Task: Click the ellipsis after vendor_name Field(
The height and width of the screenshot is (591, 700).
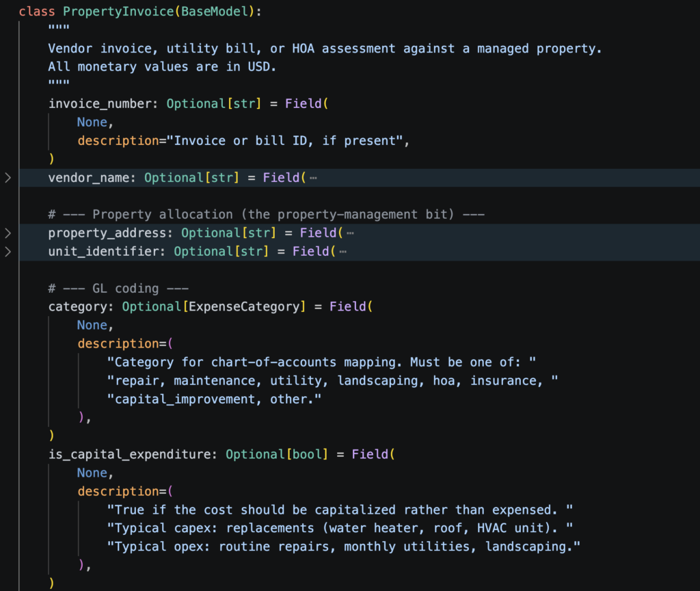Action: [313, 179]
